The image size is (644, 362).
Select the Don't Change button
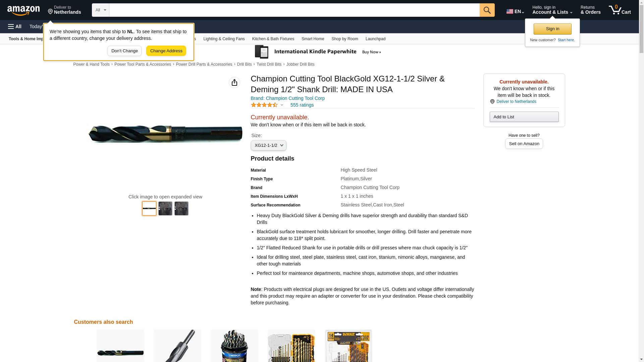point(124,51)
